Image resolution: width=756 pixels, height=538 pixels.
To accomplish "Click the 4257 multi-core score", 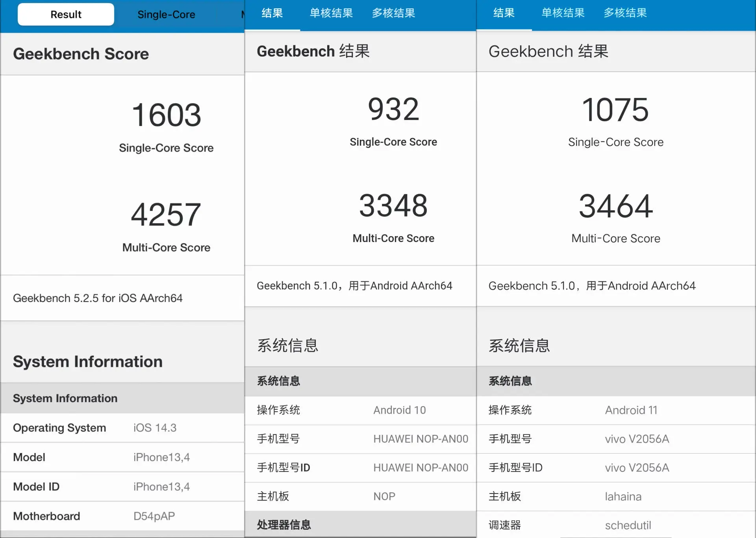I will click(166, 214).
